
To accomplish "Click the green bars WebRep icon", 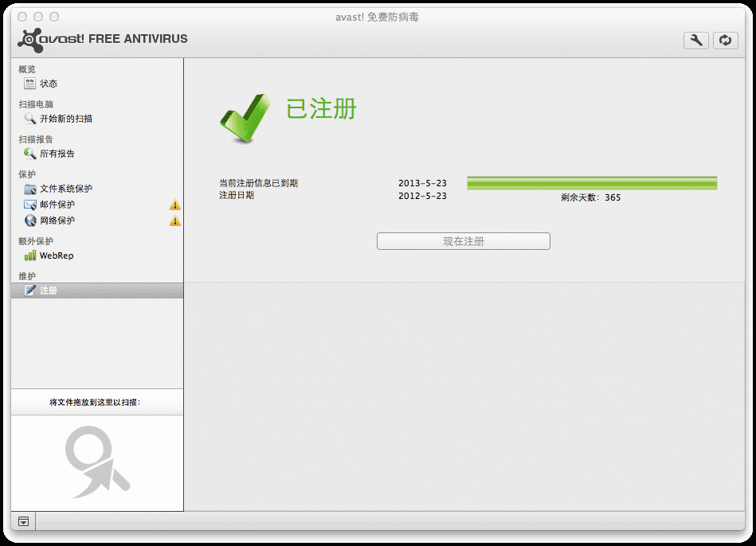I will coord(30,255).
